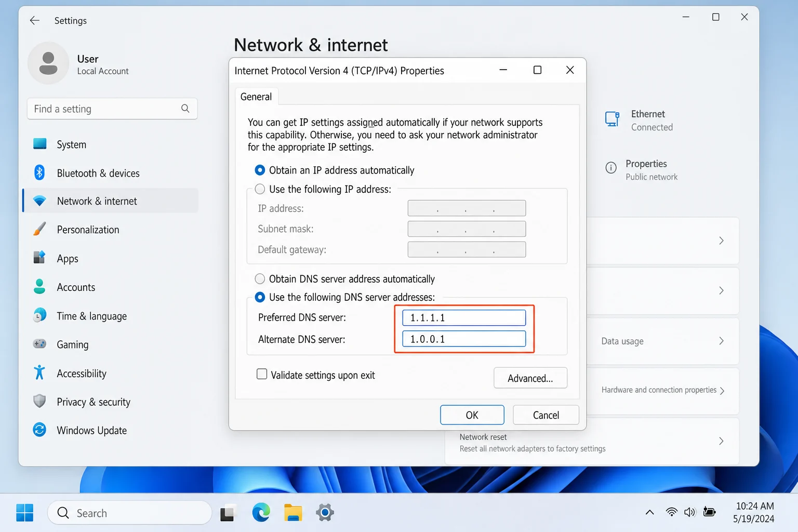
Task: Open System settings category
Action: tap(111, 144)
